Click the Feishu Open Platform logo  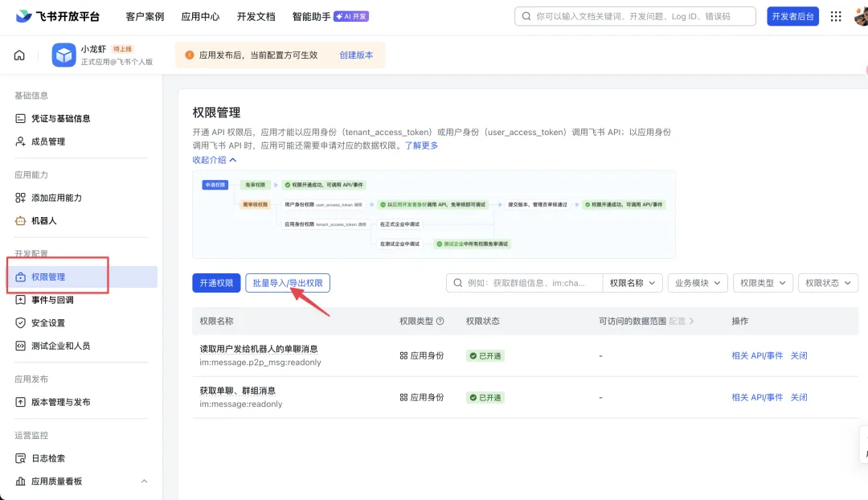tap(57, 16)
